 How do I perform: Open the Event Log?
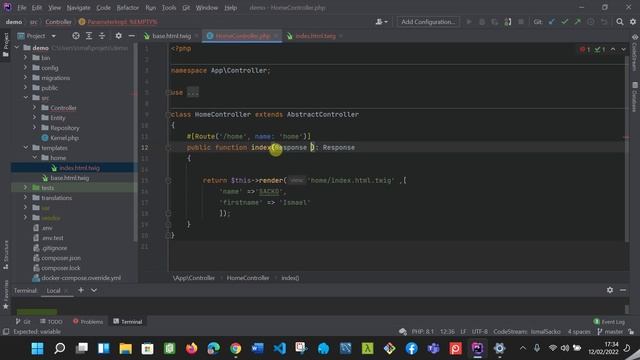tap(609, 322)
